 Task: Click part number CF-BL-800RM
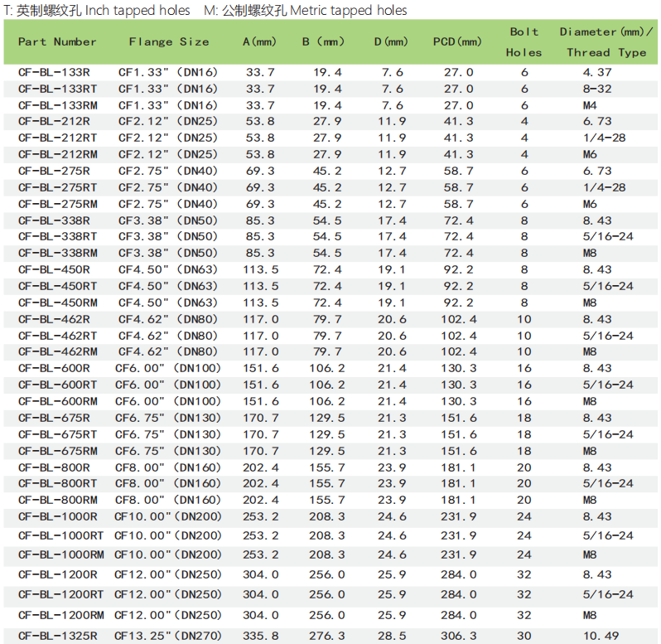[57, 500]
